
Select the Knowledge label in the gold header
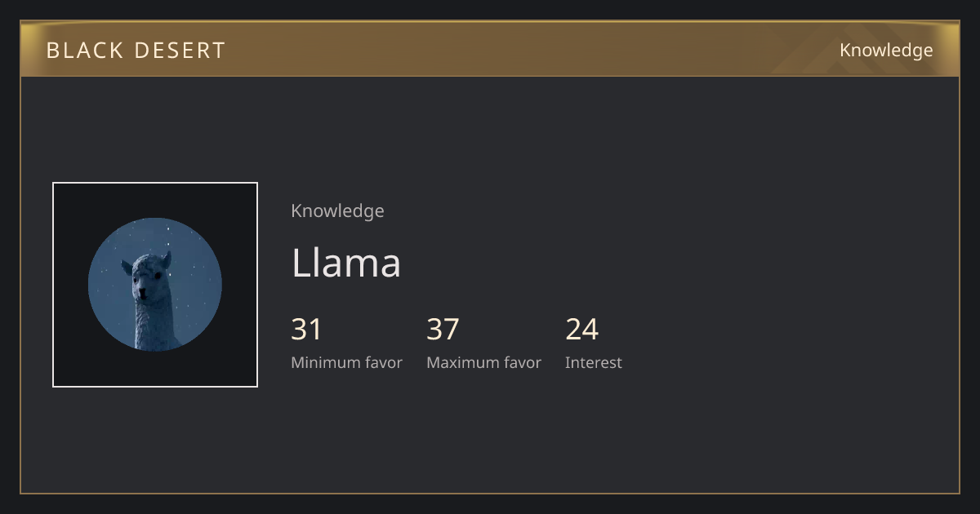click(886, 51)
